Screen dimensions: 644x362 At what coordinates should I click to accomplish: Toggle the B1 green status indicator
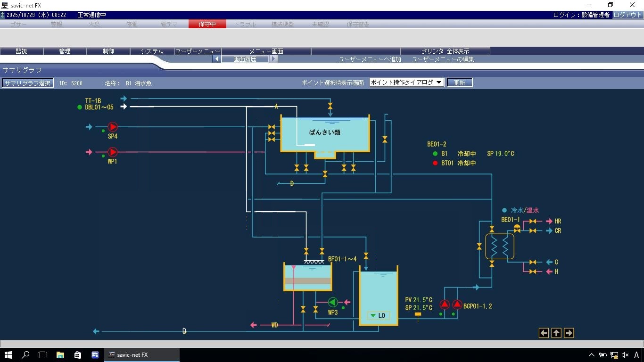pos(435,154)
